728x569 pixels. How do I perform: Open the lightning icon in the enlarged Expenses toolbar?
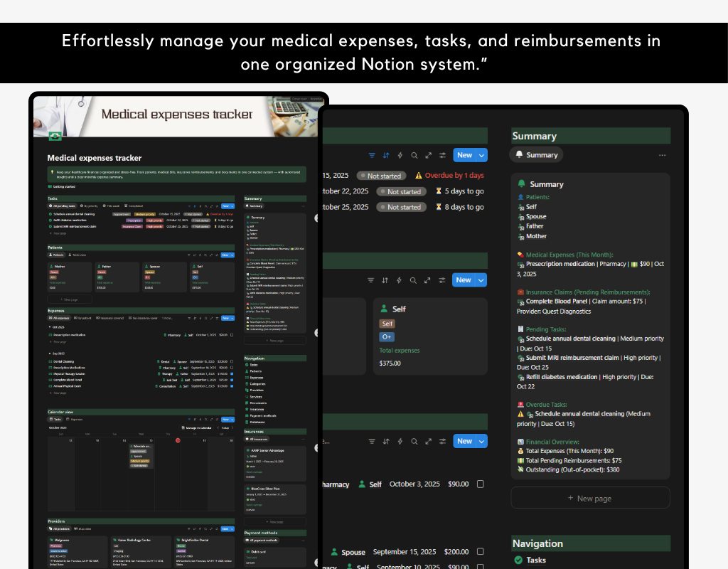pyautogui.click(x=400, y=441)
